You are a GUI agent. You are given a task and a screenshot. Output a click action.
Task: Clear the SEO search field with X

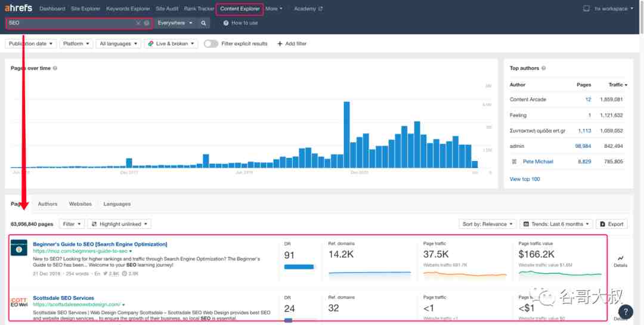click(138, 23)
